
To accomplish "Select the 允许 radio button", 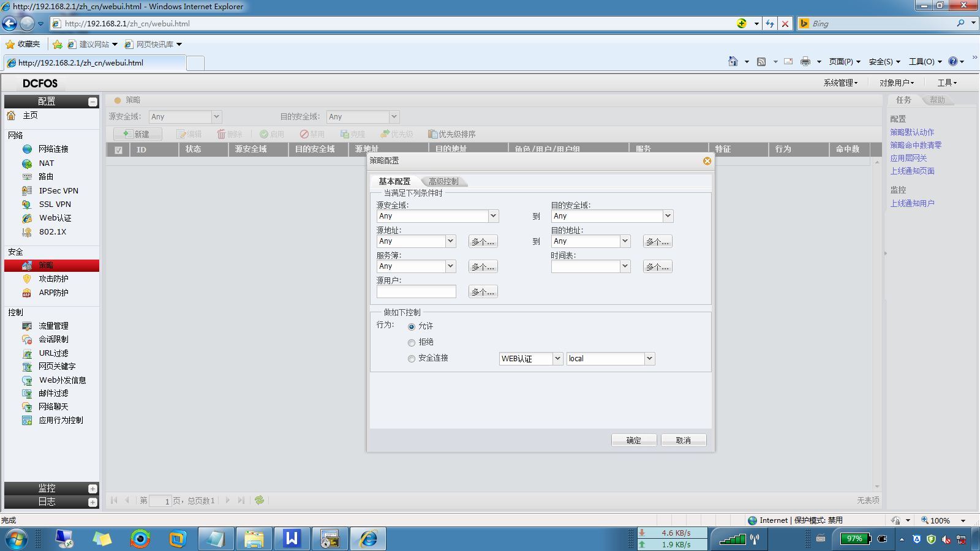I will click(412, 327).
